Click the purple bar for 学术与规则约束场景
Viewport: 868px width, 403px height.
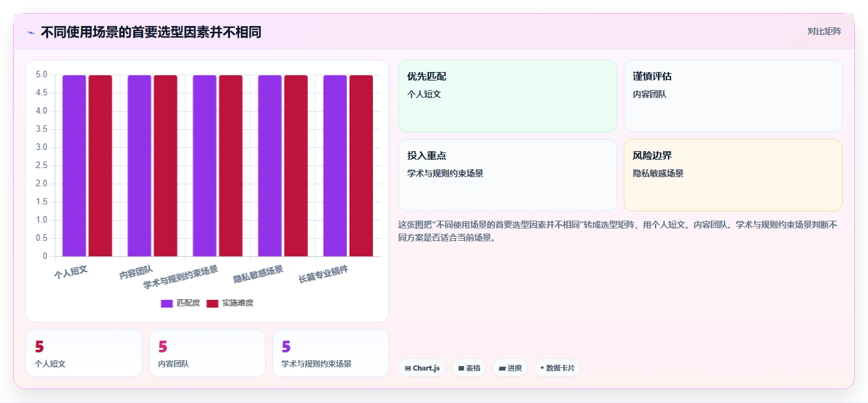click(x=205, y=165)
